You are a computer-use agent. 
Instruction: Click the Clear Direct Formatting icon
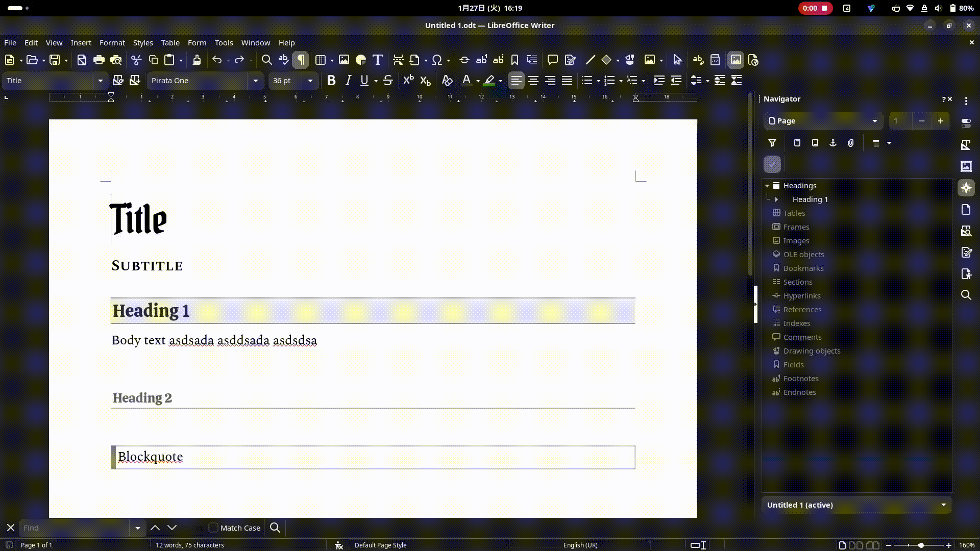447,81
